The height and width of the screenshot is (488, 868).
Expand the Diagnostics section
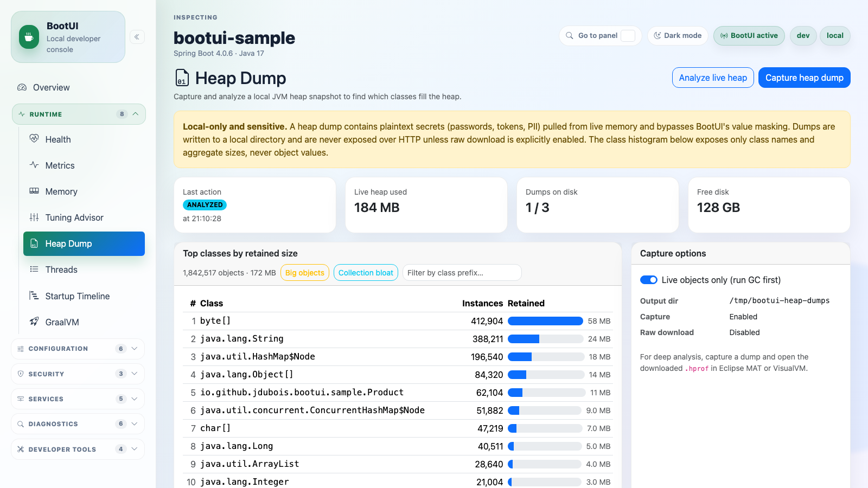(78, 424)
